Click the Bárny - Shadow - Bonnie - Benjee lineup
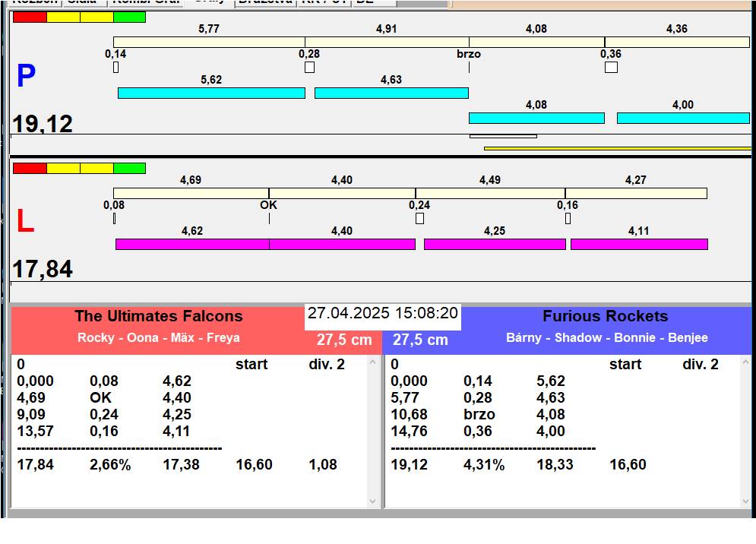This screenshot has width=756, height=544. click(x=607, y=337)
